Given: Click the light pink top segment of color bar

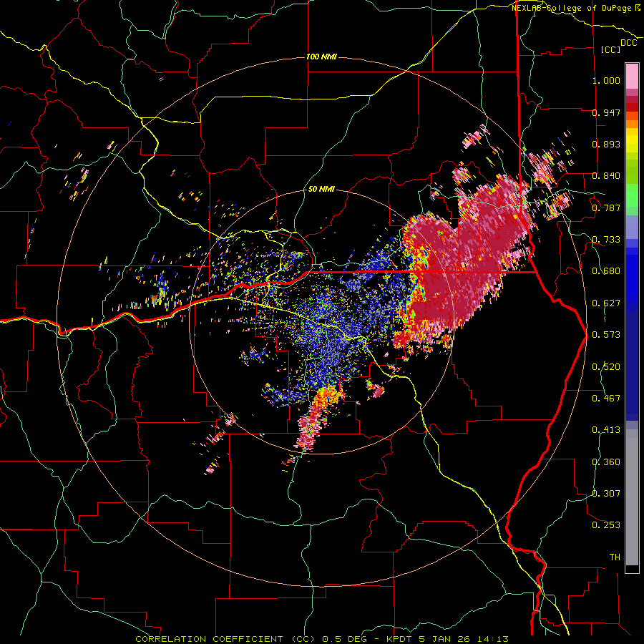Looking at the screenshot, I should coord(632,77).
